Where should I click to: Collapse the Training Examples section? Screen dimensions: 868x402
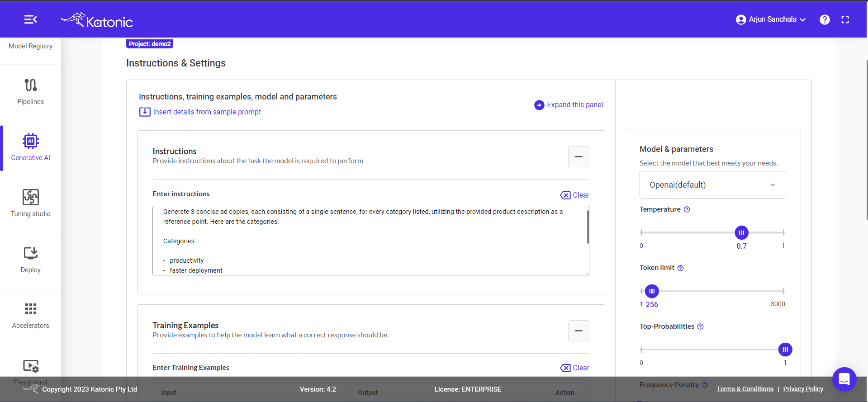click(x=579, y=331)
